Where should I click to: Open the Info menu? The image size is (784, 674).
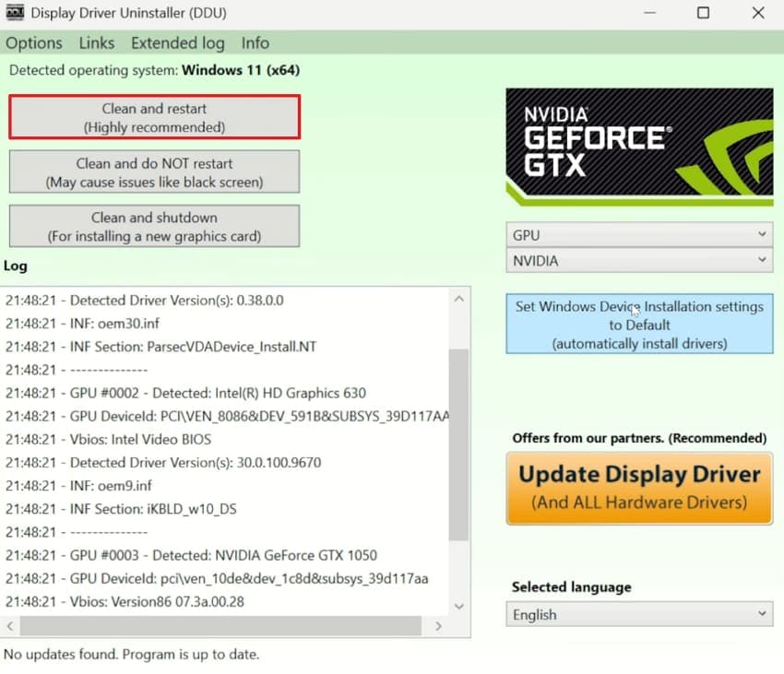click(x=255, y=43)
